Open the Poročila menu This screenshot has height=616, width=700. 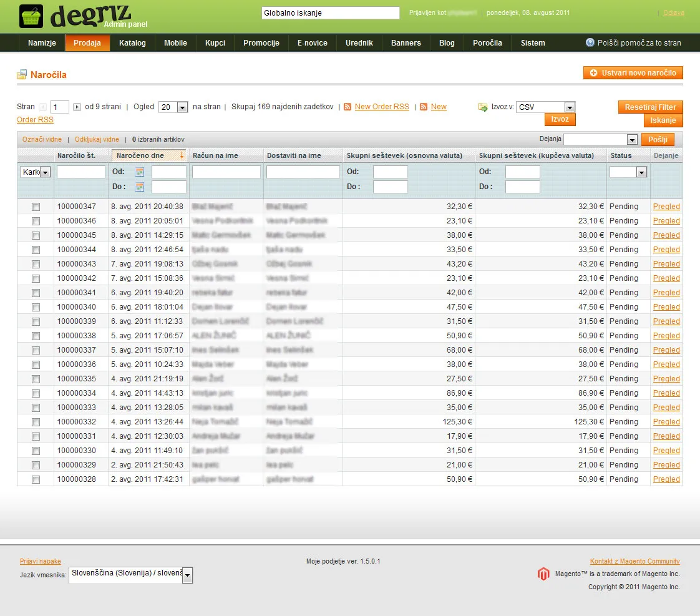(487, 43)
